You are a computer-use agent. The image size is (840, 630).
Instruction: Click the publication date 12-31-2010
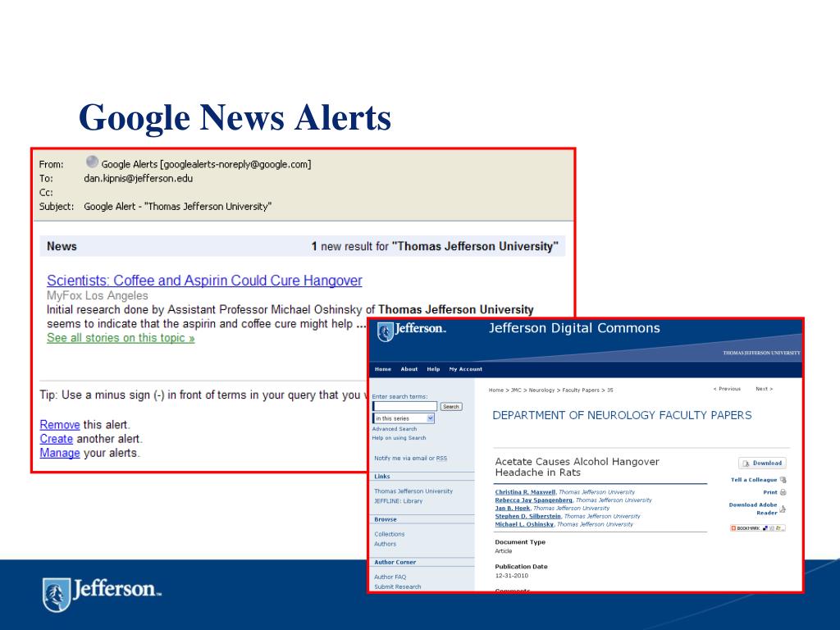click(x=512, y=576)
